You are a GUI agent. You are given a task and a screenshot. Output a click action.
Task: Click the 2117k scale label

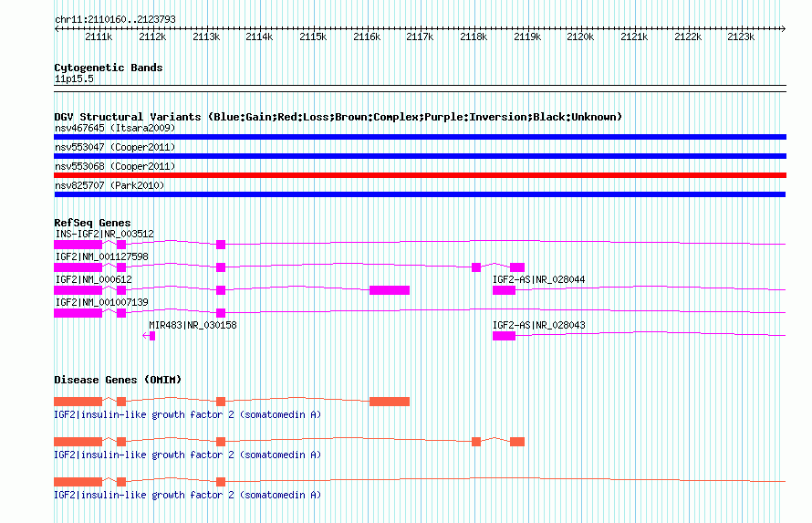(x=420, y=37)
